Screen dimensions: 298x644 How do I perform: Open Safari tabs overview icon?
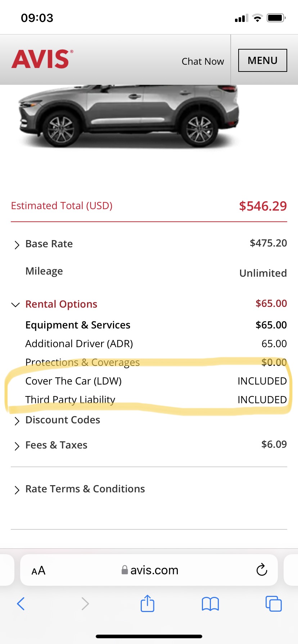click(274, 604)
